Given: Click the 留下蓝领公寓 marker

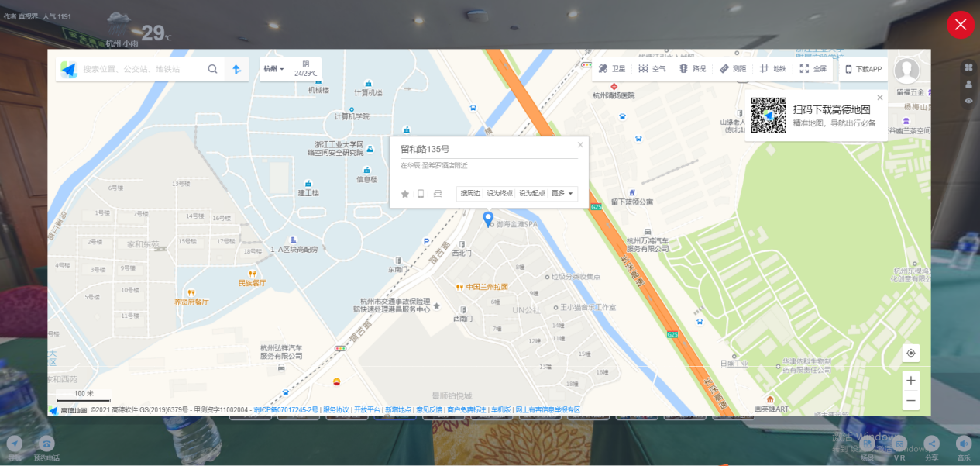Looking at the screenshot, I should [632, 192].
